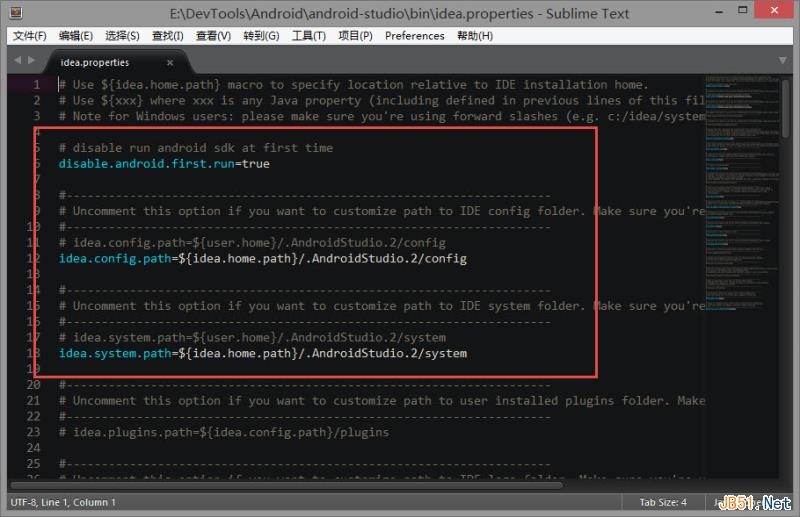Click line number 25 in gutter

(x=34, y=464)
